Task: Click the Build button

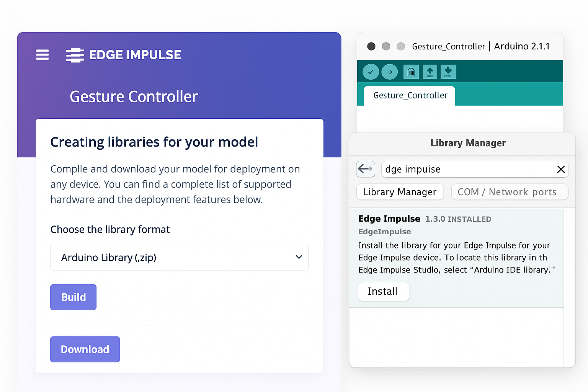Action: (73, 297)
